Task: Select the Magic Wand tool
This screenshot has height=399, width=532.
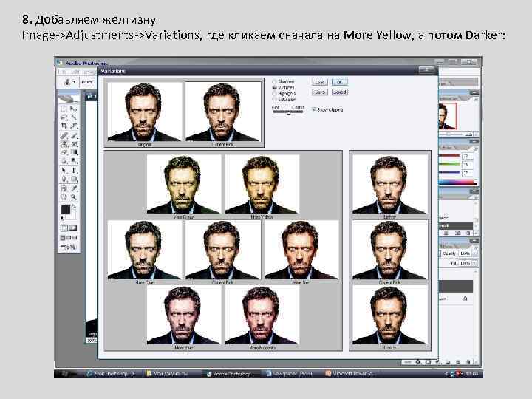Action: coord(74,117)
